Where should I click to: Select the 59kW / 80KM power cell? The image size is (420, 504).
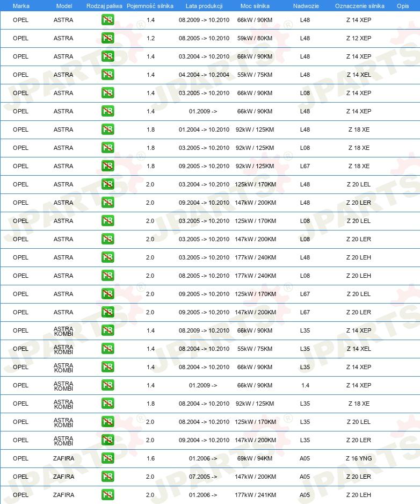255,38
